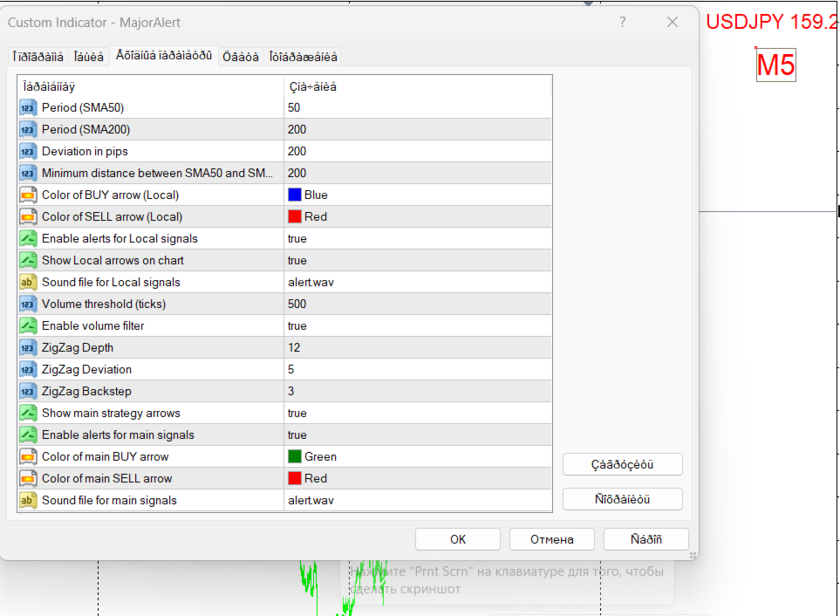Click the integer icon beside Volume threshold (ticks)
Screen dimensions: 840x616
[28, 305]
